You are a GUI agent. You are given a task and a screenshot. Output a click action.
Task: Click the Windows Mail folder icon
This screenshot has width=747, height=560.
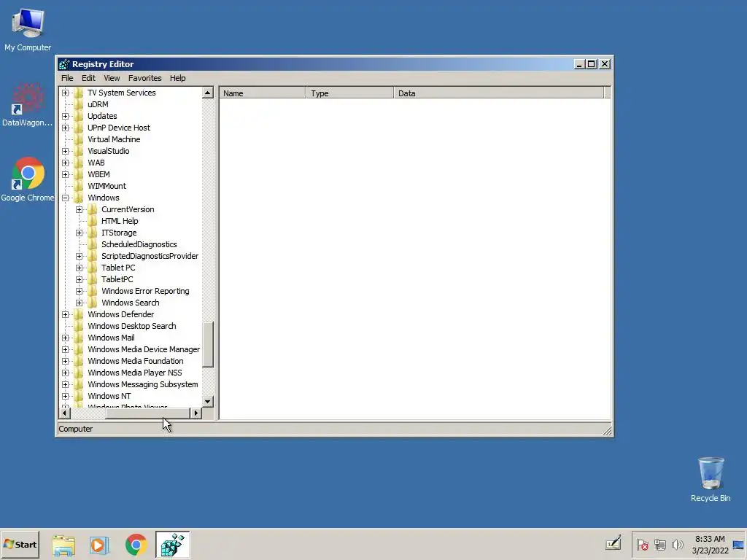pyautogui.click(x=79, y=338)
